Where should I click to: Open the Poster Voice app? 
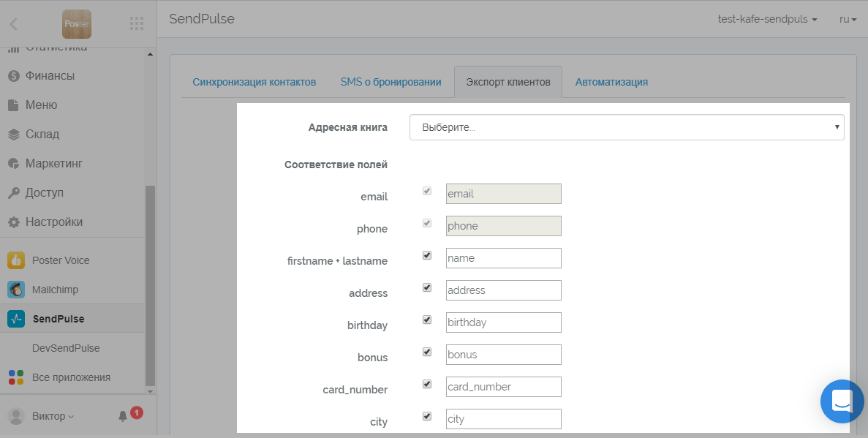(x=61, y=260)
